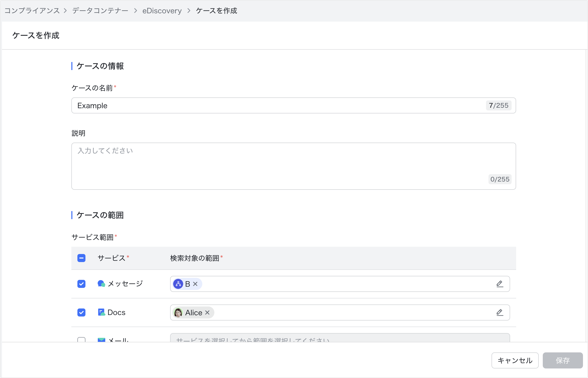Click the edit pencil in Docs row

pyautogui.click(x=500, y=312)
